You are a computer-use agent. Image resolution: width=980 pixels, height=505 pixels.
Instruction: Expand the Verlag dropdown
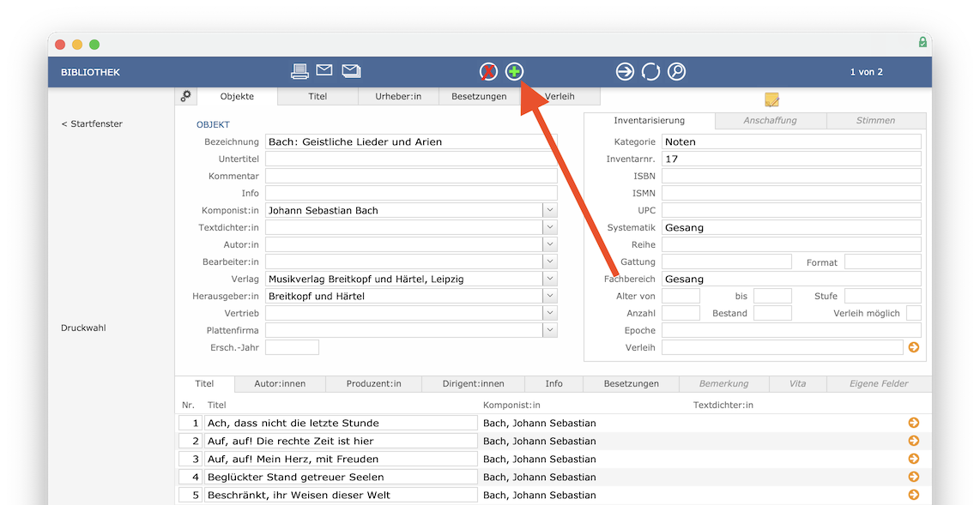(x=550, y=279)
